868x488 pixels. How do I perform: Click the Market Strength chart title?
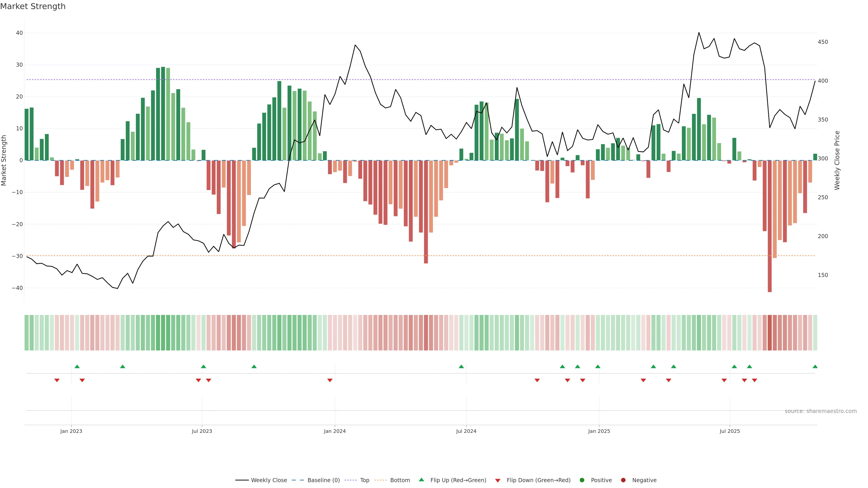[33, 6]
